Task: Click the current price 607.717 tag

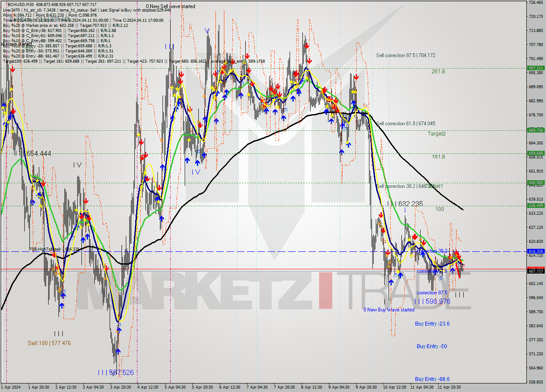Action: [536, 271]
